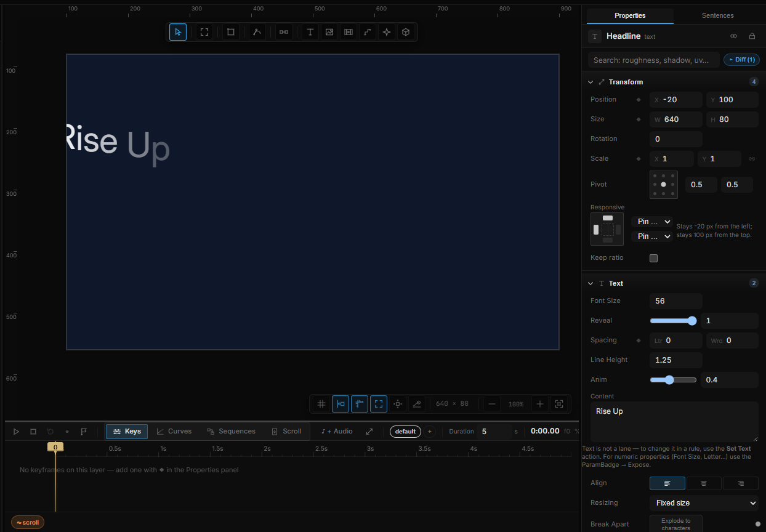The image size is (766, 532).
Task: Add a new state with plus
Action: [430, 432]
